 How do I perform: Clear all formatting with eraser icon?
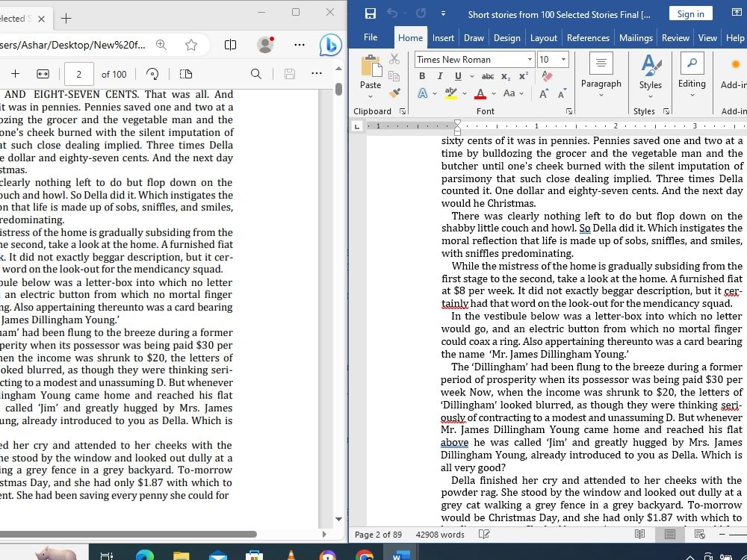tap(547, 76)
